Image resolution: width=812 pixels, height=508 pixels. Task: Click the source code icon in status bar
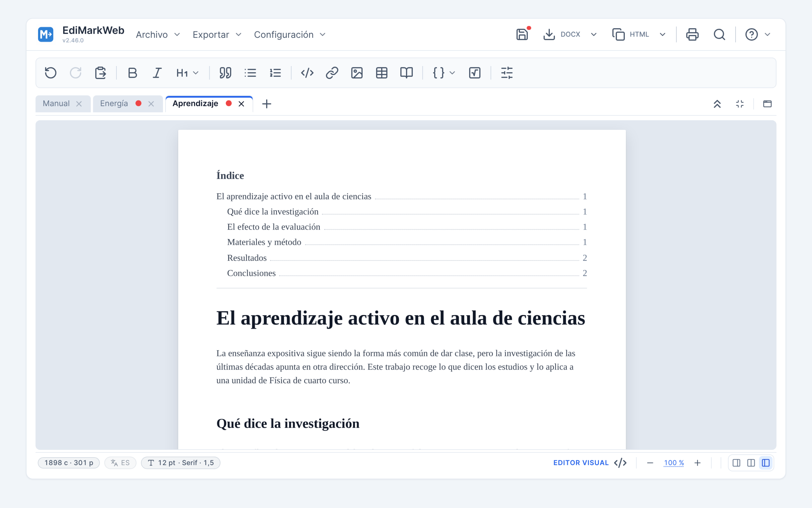(x=620, y=463)
